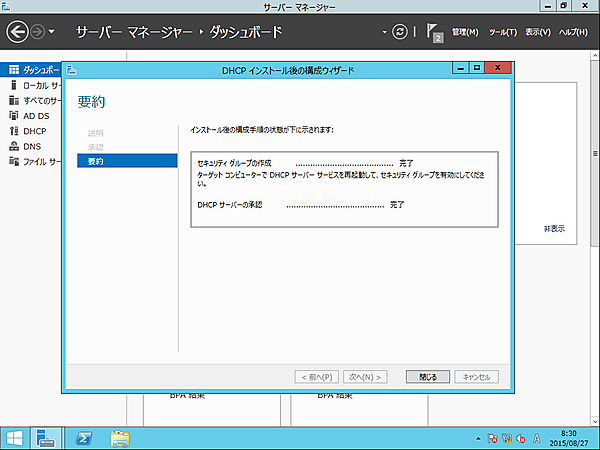
Task: Show hidden tray icons arrow
Action: [x=478, y=439]
